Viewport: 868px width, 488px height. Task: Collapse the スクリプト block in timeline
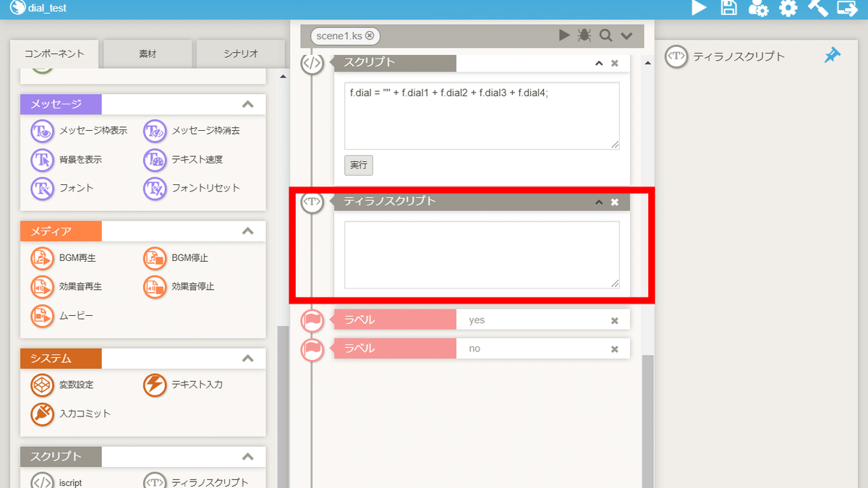pos(599,63)
